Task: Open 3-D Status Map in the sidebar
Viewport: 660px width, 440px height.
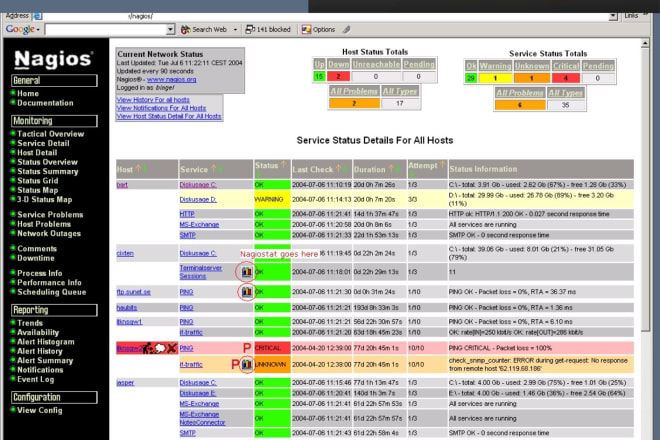Action: click(x=44, y=200)
